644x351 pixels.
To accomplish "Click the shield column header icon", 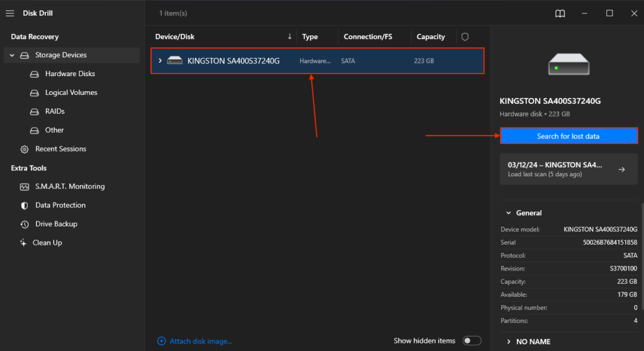I will [x=465, y=36].
